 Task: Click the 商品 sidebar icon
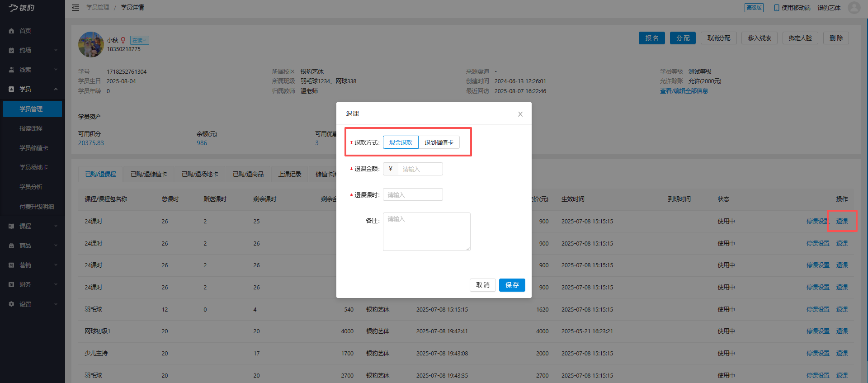tap(11, 246)
